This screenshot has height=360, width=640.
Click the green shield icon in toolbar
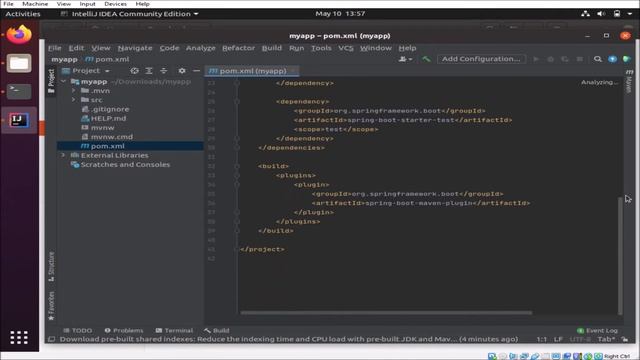click(627, 59)
